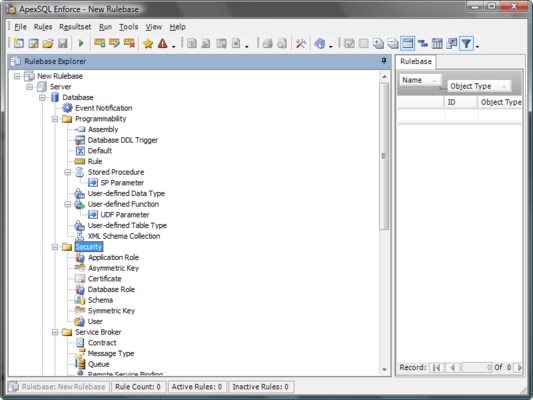Viewport: 533px width, 400px height.
Task: Collapse the Server tree node
Action: pos(30,87)
